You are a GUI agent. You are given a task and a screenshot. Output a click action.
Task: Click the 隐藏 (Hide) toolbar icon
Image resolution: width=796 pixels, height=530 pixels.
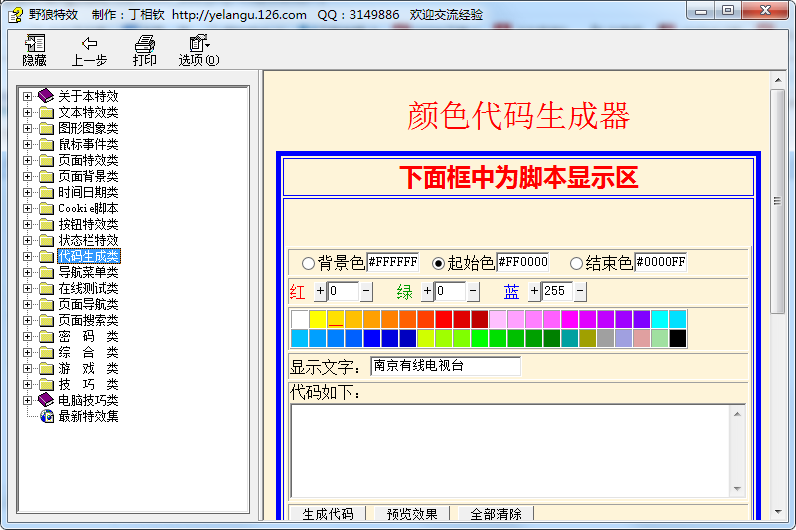pyautogui.click(x=35, y=44)
